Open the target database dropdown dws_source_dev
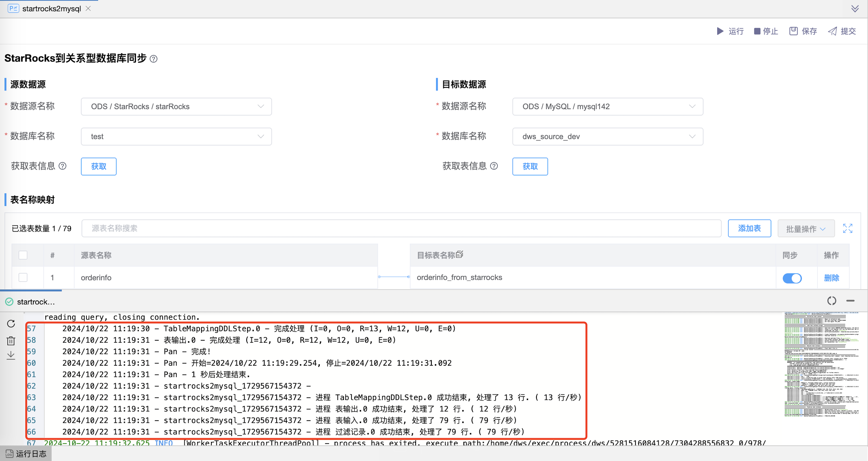The height and width of the screenshot is (461, 868). 607,137
